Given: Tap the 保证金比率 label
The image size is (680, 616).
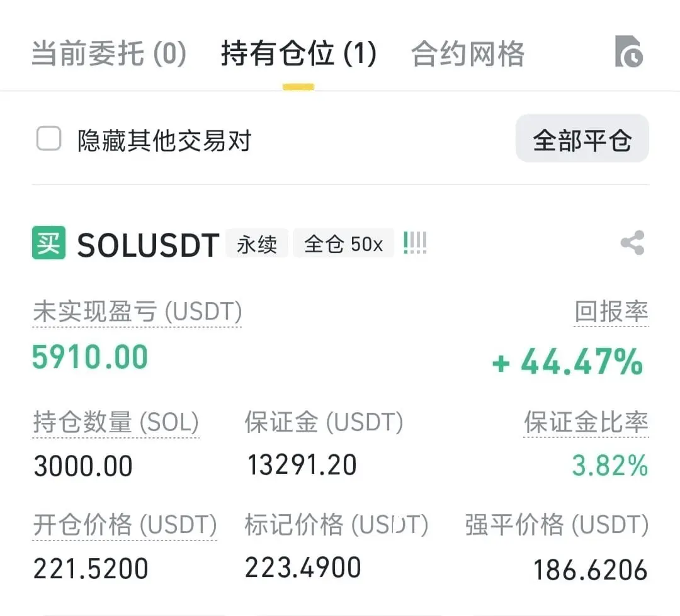Looking at the screenshot, I should tap(586, 422).
